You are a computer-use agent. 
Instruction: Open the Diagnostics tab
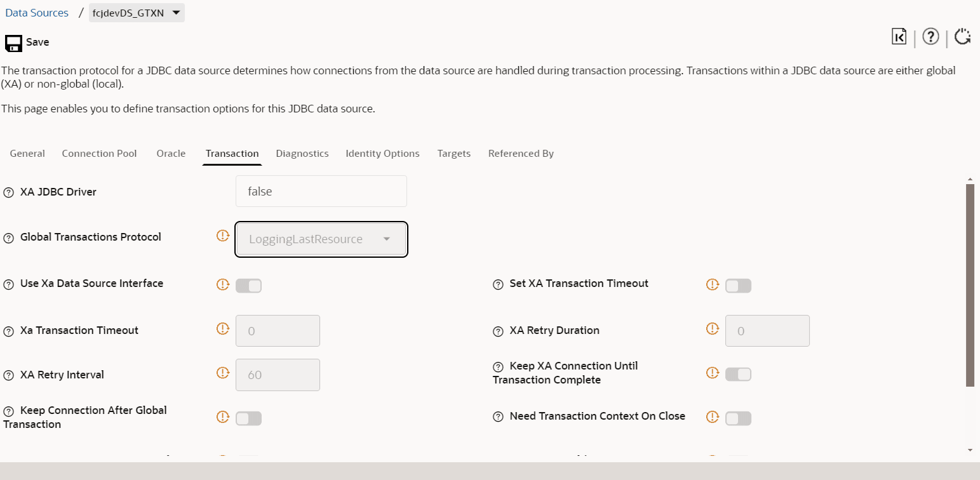click(302, 154)
